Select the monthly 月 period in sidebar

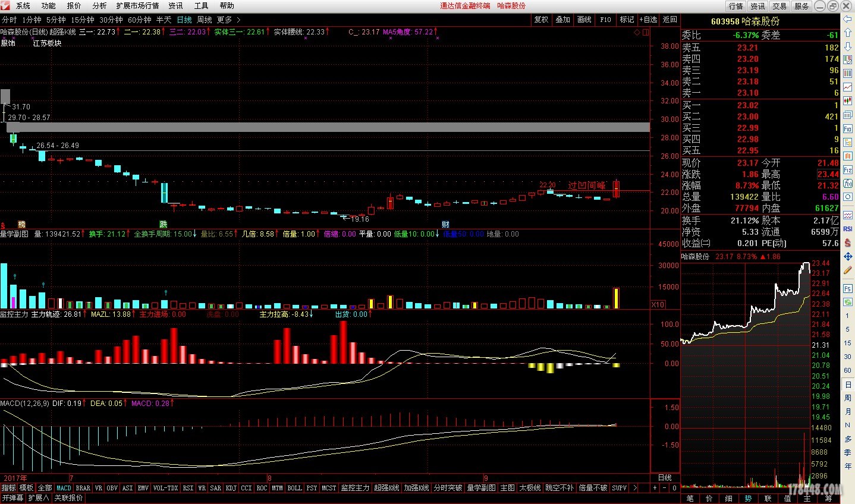[x=848, y=411]
